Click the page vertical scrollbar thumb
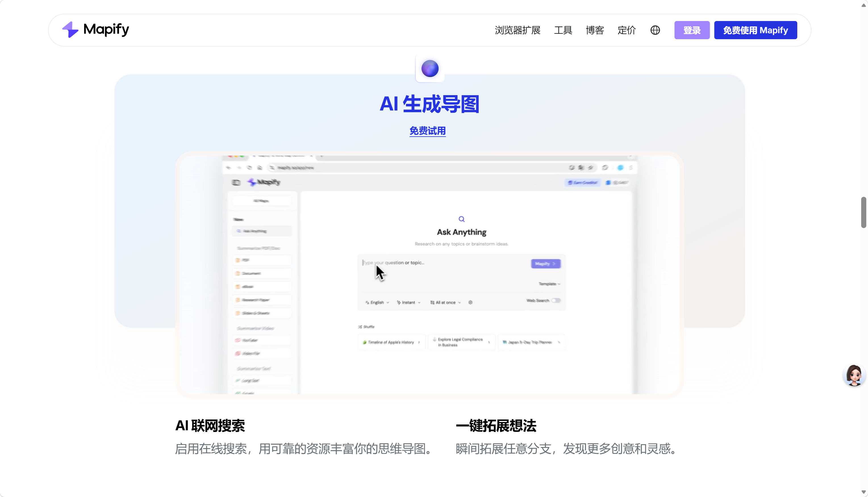 863,212
